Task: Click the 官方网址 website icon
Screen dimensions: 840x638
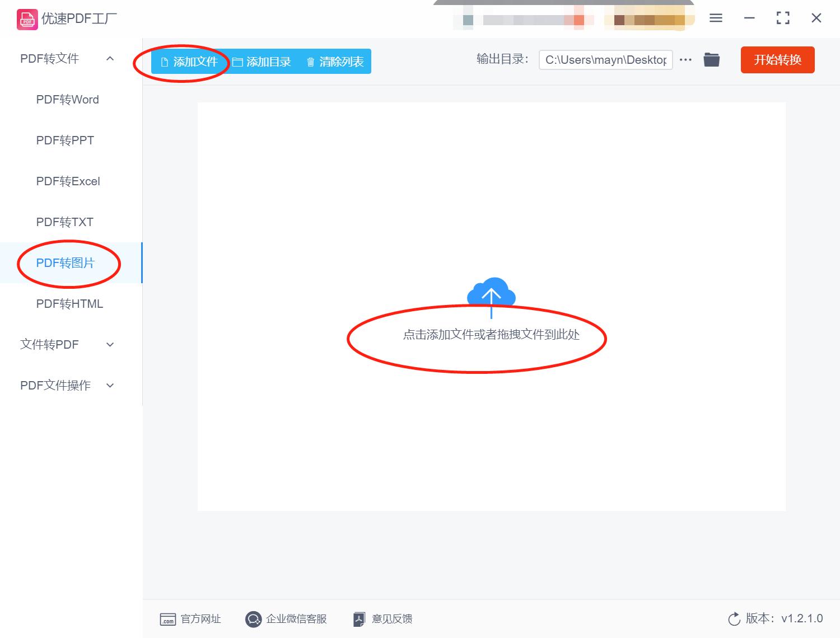Action: pos(167,619)
